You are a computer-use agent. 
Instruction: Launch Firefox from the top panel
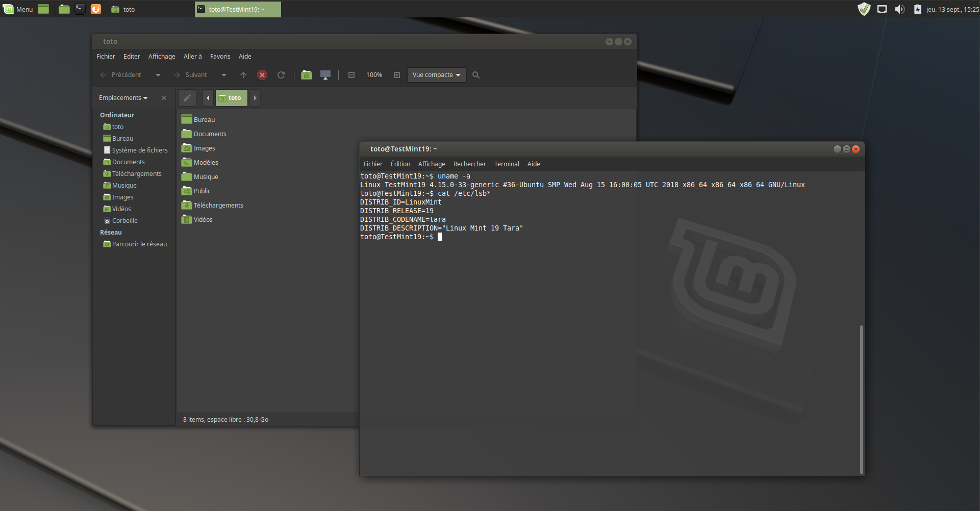coord(96,9)
